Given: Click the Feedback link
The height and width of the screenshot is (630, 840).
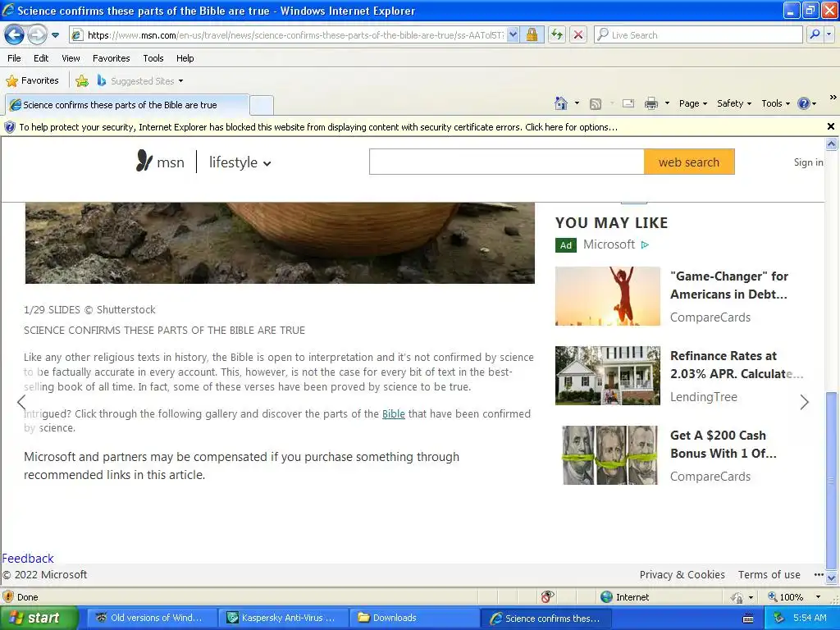Looking at the screenshot, I should click(28, 558).
